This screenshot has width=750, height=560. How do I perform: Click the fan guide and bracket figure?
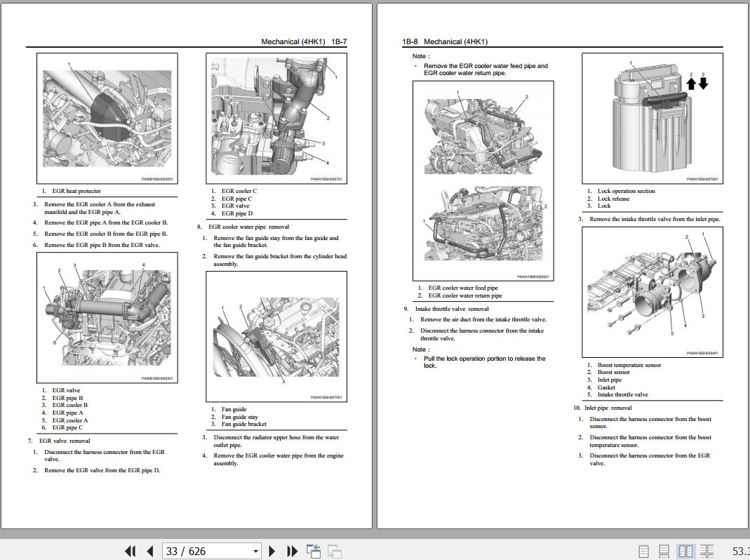[x=276, y=336]
